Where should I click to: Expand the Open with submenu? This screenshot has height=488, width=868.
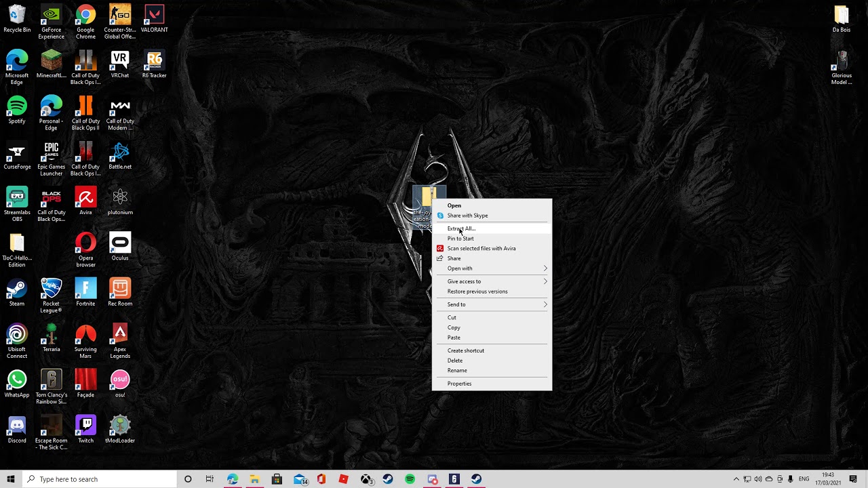click(x=492, y=268)
